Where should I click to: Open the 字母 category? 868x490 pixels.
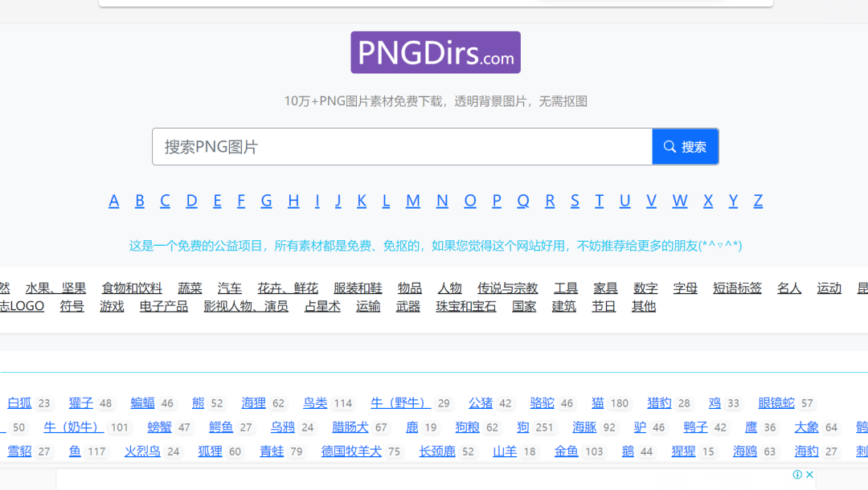(686, 288)
